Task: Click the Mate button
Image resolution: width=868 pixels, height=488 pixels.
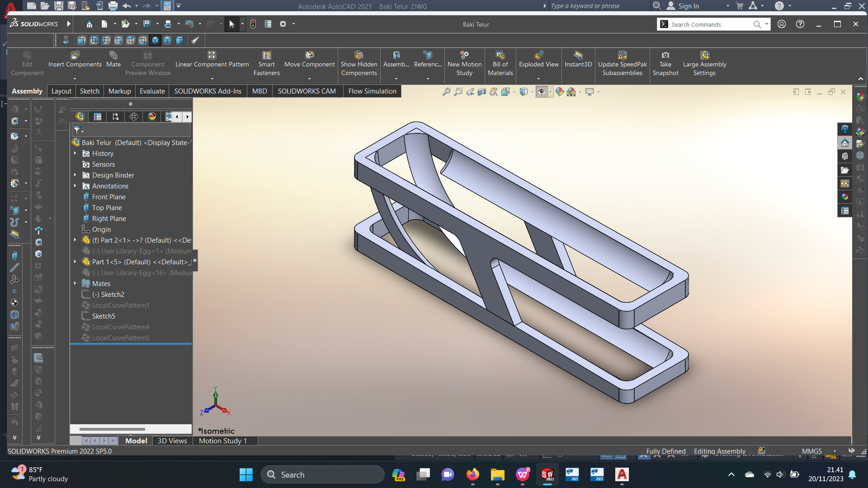Action: tap(113, 60)
